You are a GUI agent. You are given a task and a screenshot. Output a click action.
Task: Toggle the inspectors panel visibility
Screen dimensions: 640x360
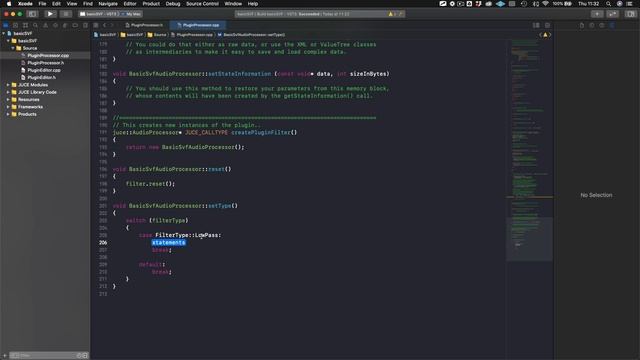pyautogui.click(x=631, y=14)
